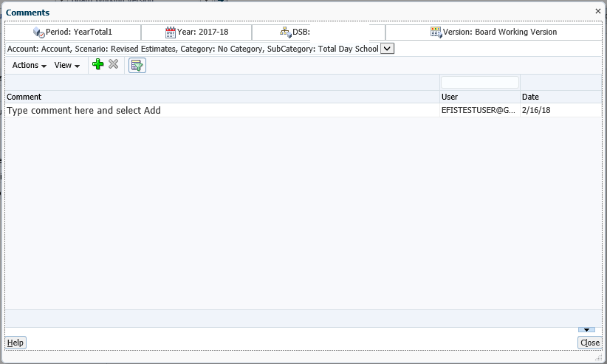This screenshot has height=364, width=607.
Task: Click the Query by Example filter icon
Action: coord(137,66)
